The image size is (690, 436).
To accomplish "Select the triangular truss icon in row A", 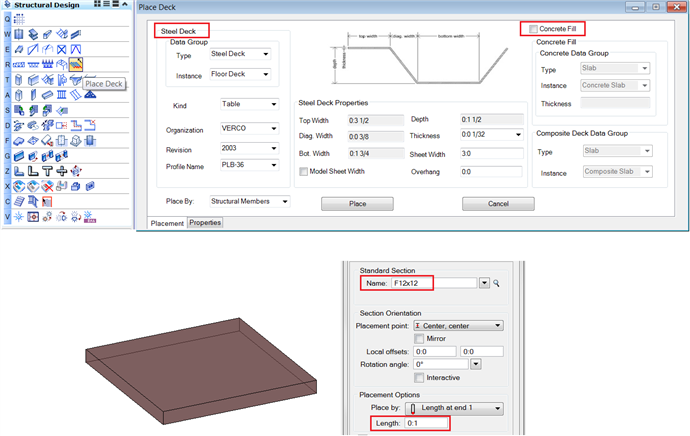I will click(90, 95).
